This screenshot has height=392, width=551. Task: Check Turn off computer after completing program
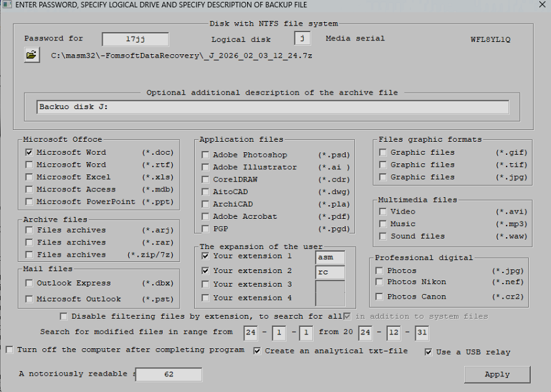coord(9,350)
